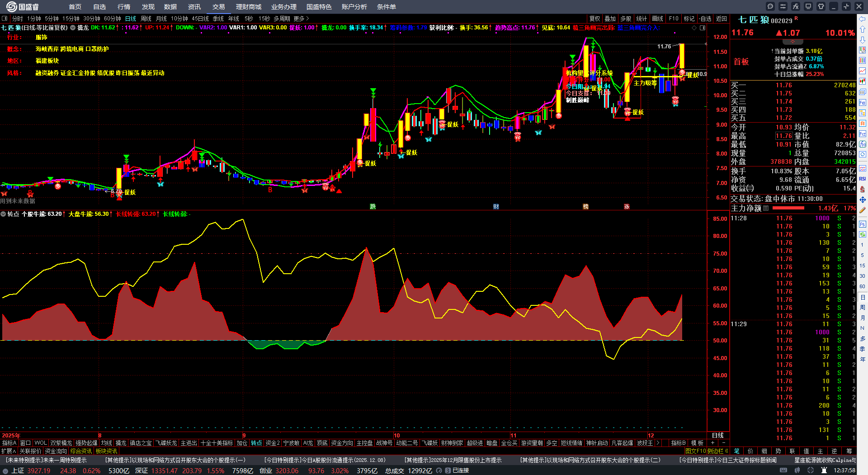Click the Guosheng logo in top-left corner
Image resolution: width=868 pixels, height=475 pixels.
coord(23,7)
